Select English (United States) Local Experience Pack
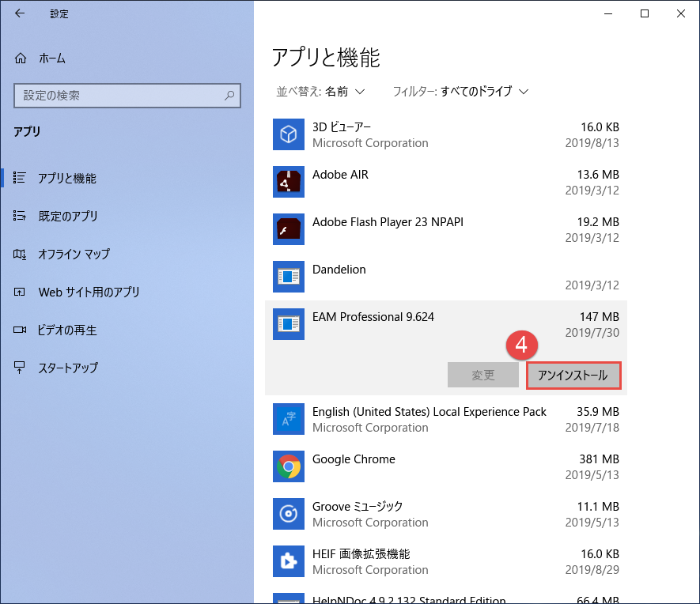 pyautogui.click(x=446, y=419)
